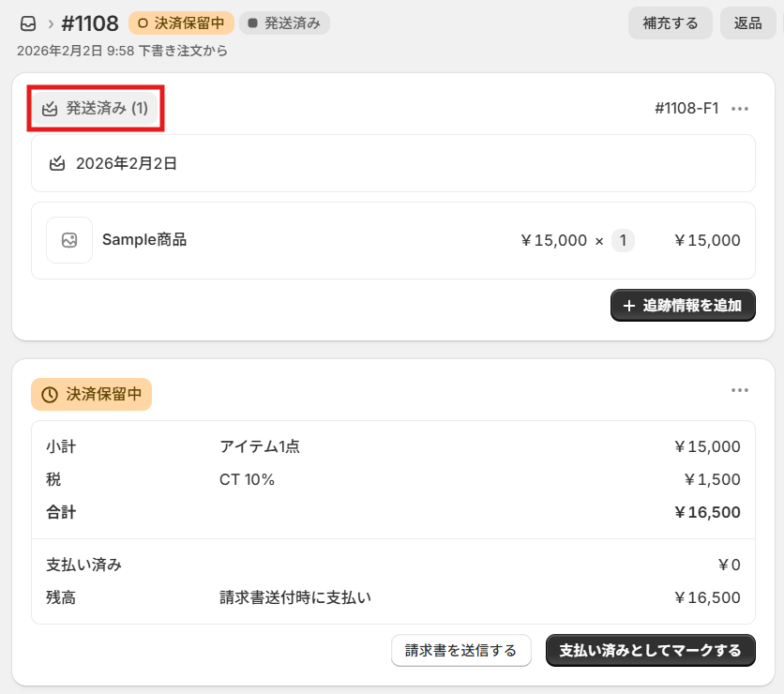Click the 補充する button
Screen dimensions: 784x694
coord(671,23)
